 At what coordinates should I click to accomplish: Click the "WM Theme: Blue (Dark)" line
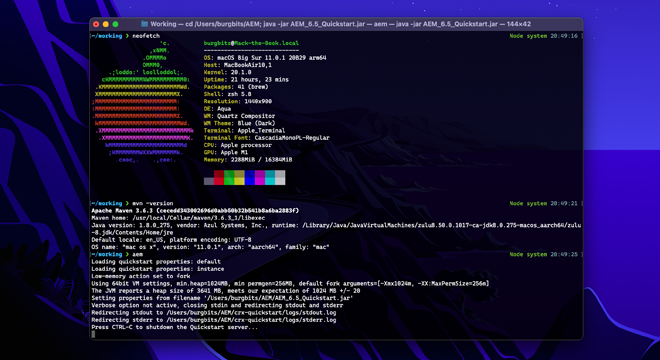240,123
